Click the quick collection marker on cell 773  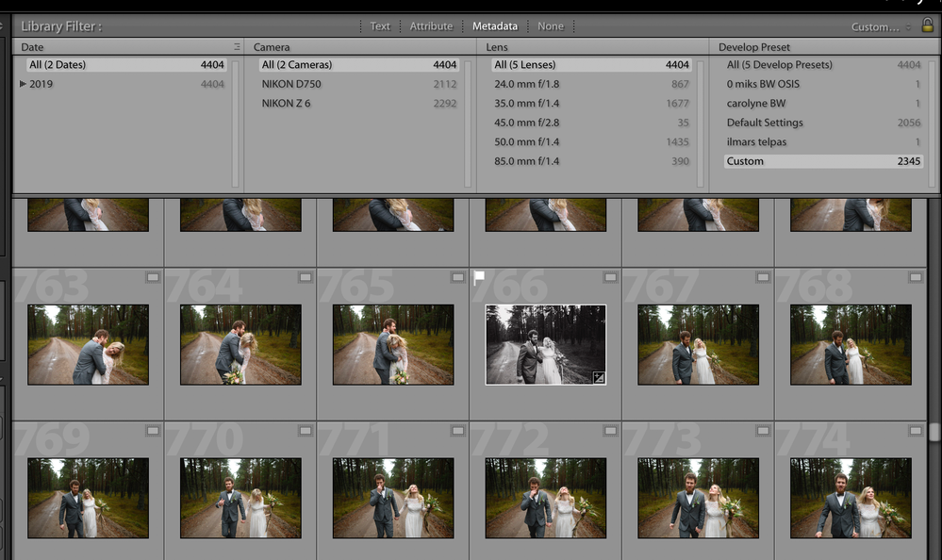(763, 430)
